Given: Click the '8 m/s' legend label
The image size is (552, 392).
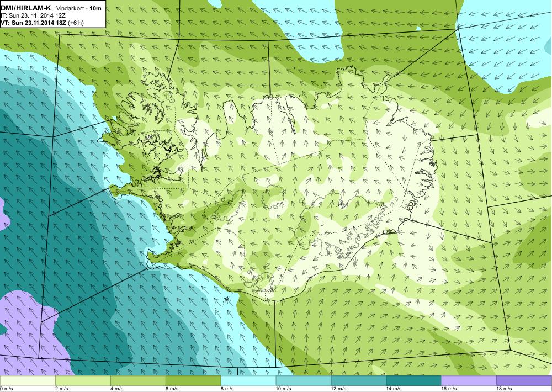Looking at the screenshot, I should [227, 389].
